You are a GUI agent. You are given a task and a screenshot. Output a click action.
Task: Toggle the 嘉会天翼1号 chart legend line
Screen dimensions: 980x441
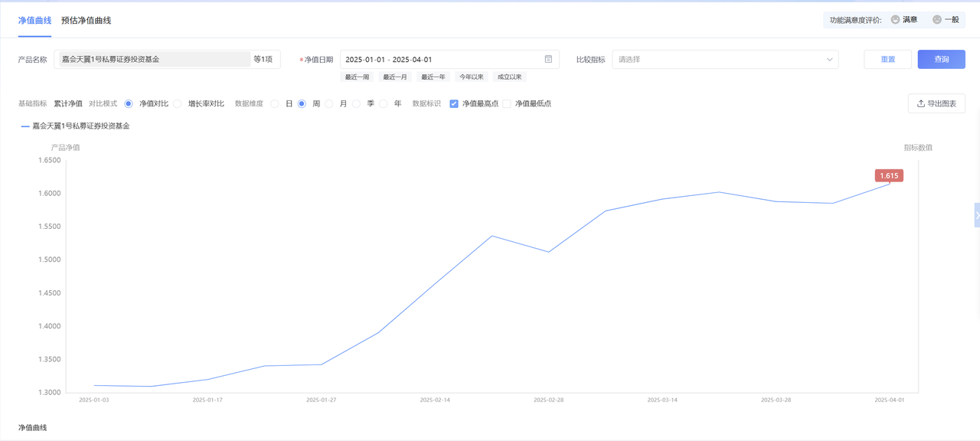pyautogui.click(x=75, y=126)
